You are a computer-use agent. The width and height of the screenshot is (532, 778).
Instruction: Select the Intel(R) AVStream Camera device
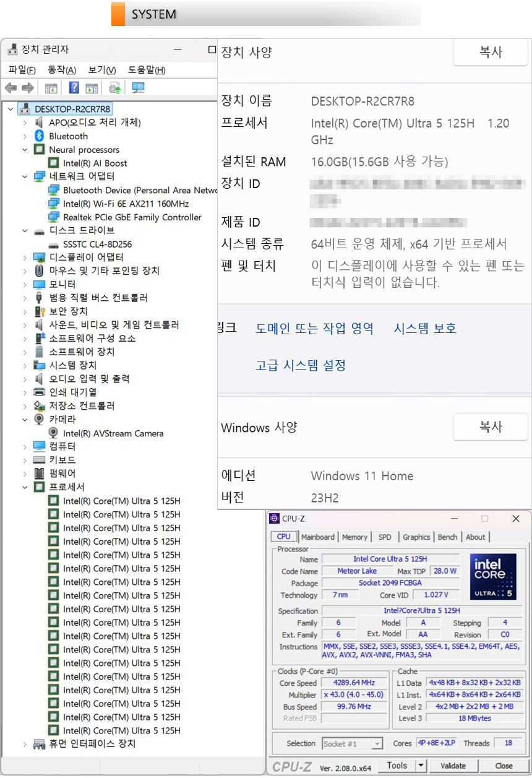(113, 433)
